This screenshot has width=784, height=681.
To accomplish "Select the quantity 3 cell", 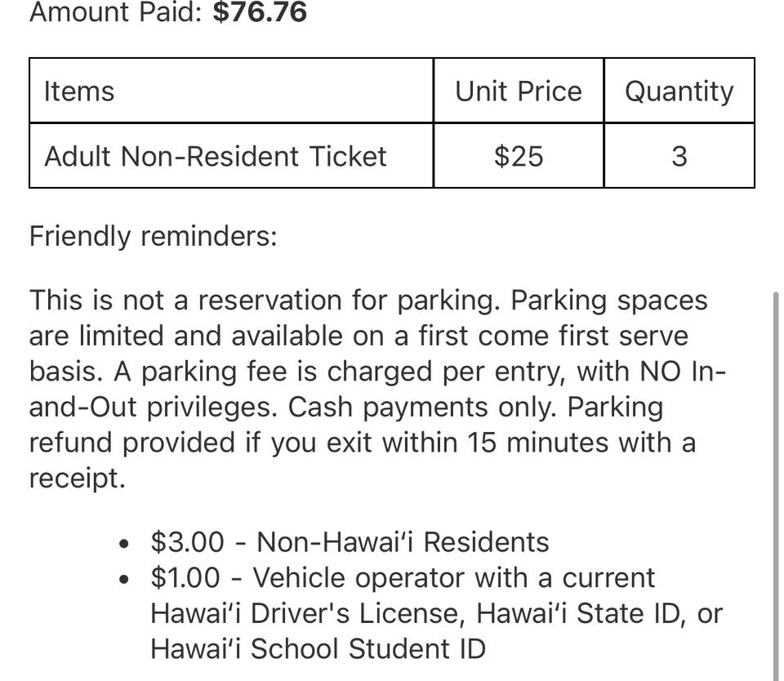I will click(679, 155).
